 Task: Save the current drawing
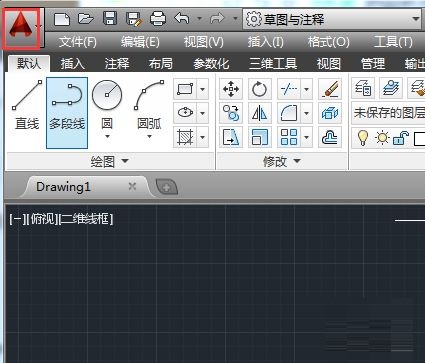pyautogui.click(x=110, y=19)
